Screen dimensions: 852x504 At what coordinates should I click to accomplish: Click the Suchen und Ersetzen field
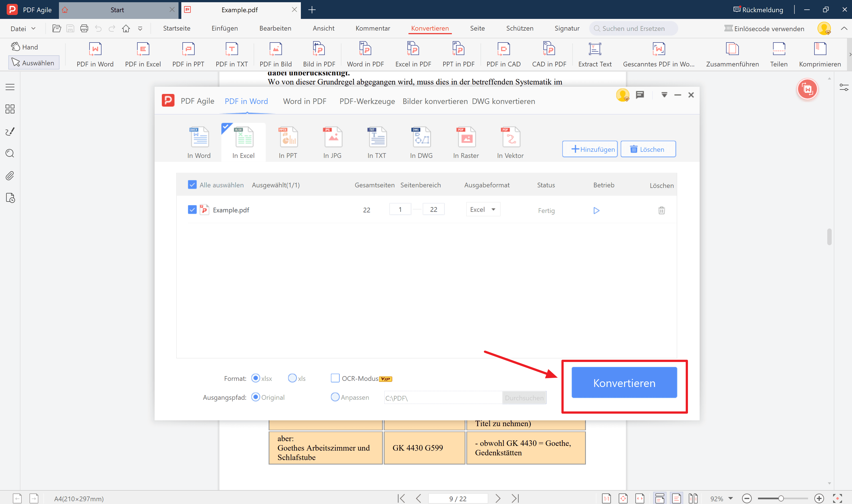(x=633, y=29)
